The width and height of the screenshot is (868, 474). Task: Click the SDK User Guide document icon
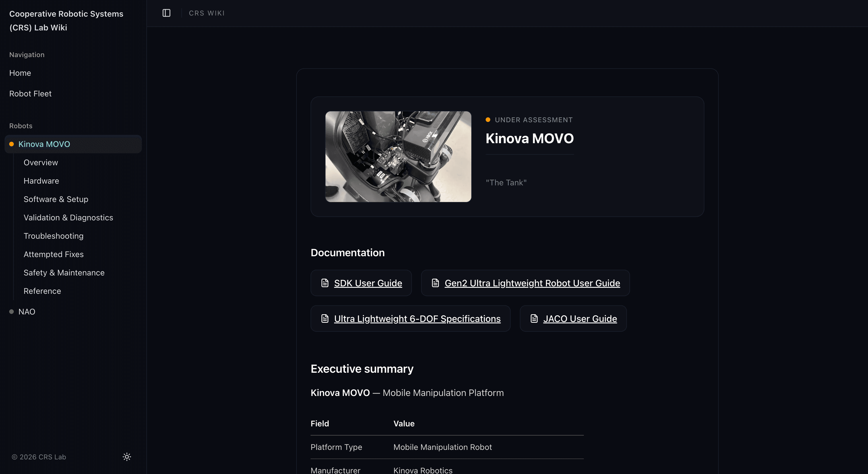(x=325, y=283)
